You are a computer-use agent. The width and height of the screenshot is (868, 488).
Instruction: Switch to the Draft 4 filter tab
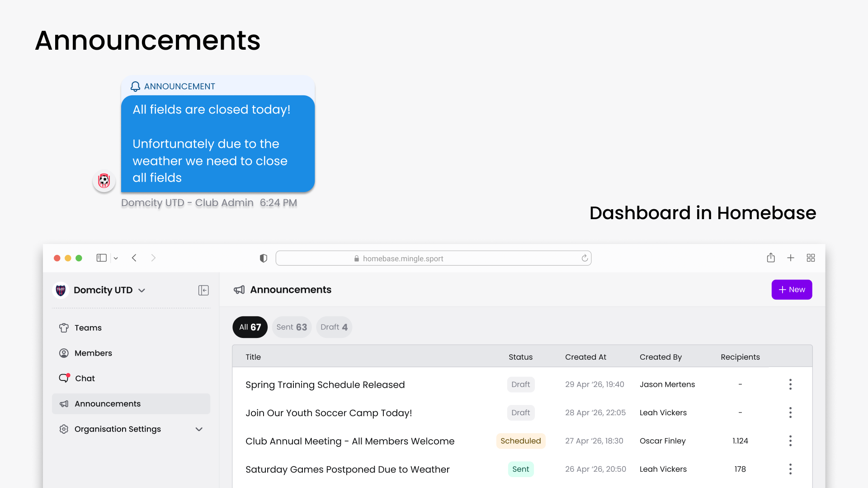coord(334,327)
